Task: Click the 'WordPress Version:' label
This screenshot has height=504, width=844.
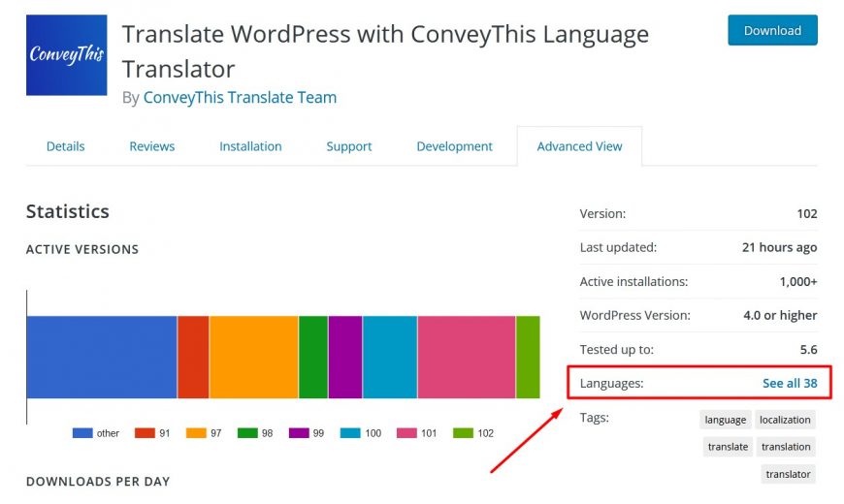Action: tap(635, 315)
